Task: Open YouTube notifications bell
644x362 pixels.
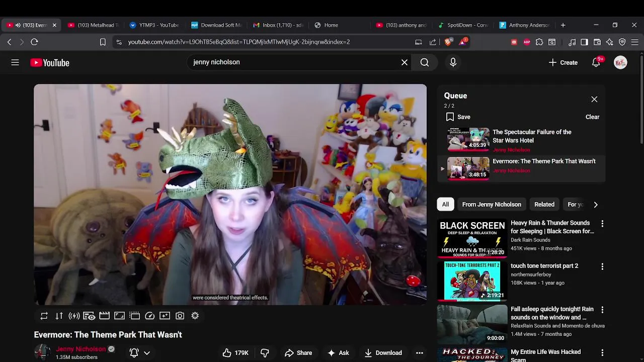Action: pos(596,62)
